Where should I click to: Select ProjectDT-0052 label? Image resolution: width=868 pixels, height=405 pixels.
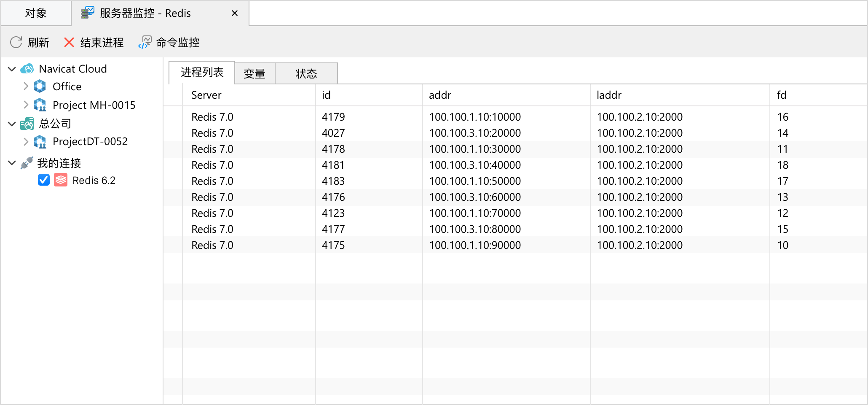pyautogui.click(x=90, y=141)
